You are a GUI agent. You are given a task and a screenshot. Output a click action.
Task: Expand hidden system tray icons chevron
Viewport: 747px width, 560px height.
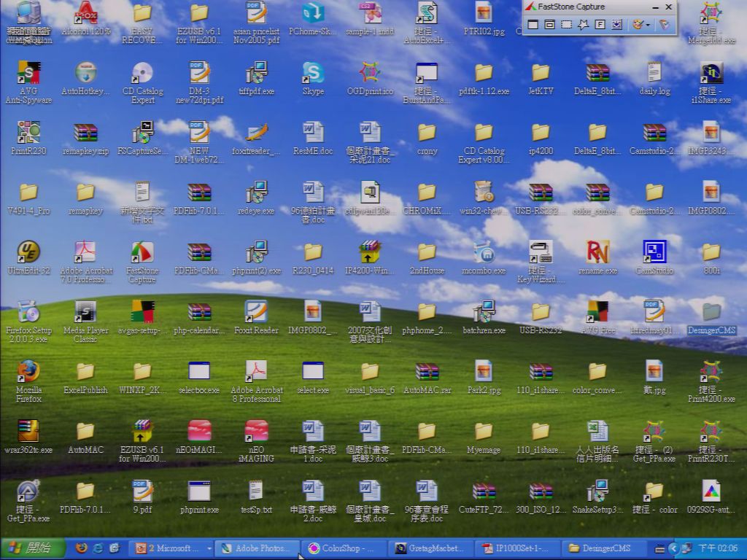click(x=673, y=548)
